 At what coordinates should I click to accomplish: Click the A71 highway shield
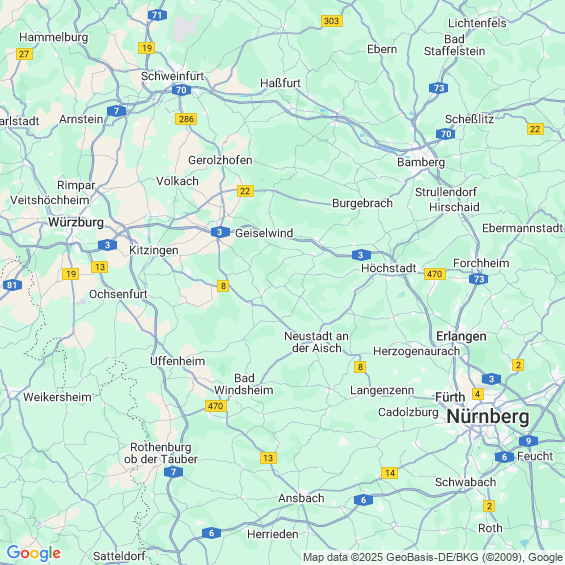157,15
